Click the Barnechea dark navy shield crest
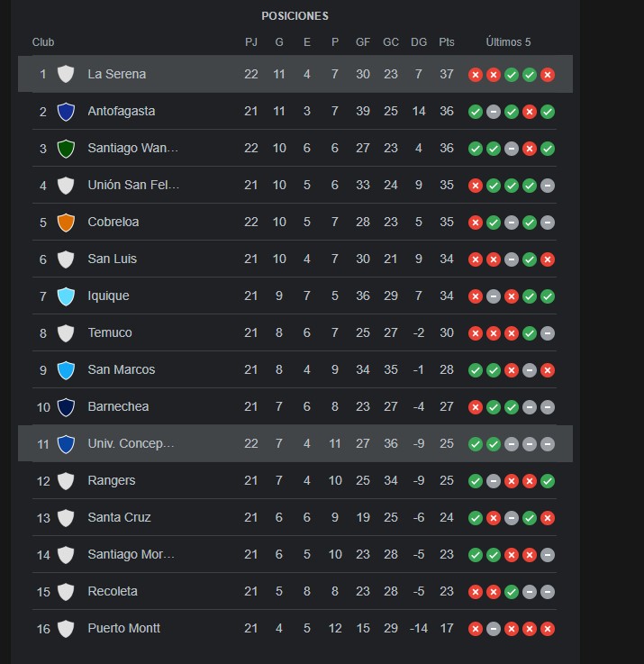 [66, 407]
